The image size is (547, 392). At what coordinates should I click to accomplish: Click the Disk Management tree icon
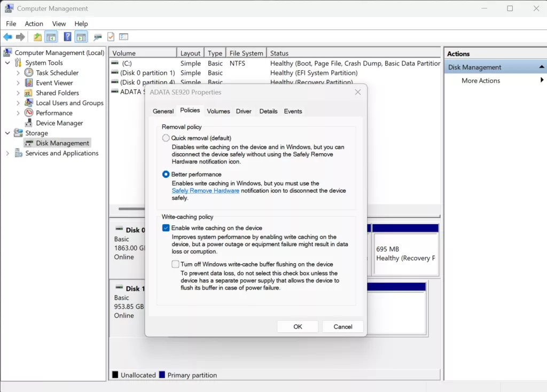click(x=29, y=143)
